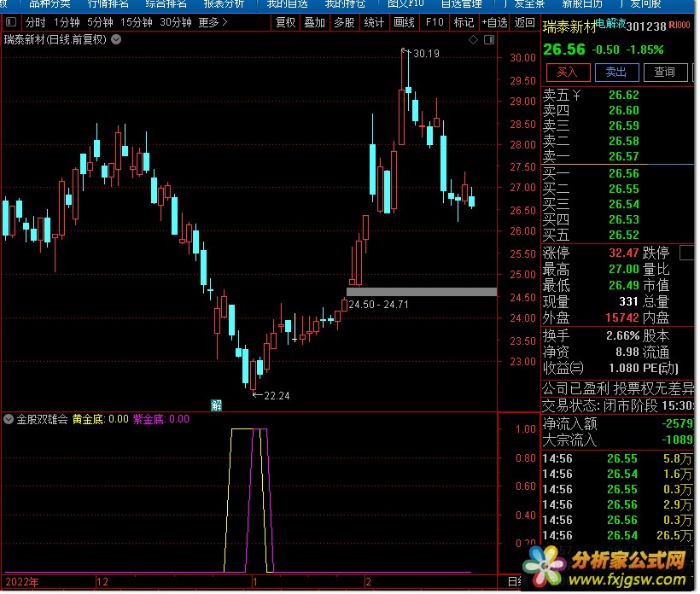Click the 查询 query button
Viewport: 700px width, 594px height.
(667, 73)
